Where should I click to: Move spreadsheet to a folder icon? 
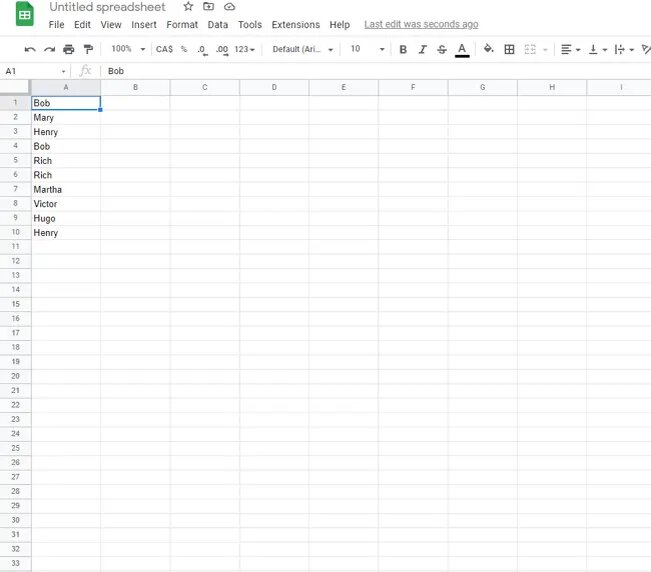tap(208, 7)
